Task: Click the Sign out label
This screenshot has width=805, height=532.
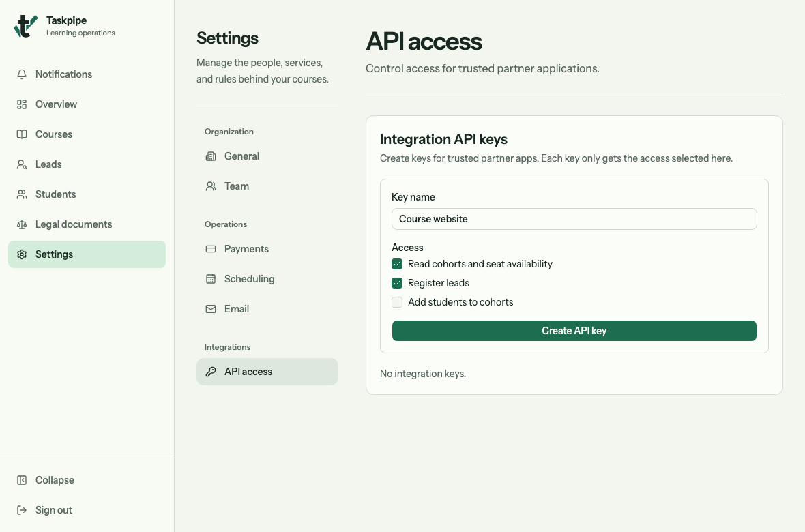Action: coord(54,510)
